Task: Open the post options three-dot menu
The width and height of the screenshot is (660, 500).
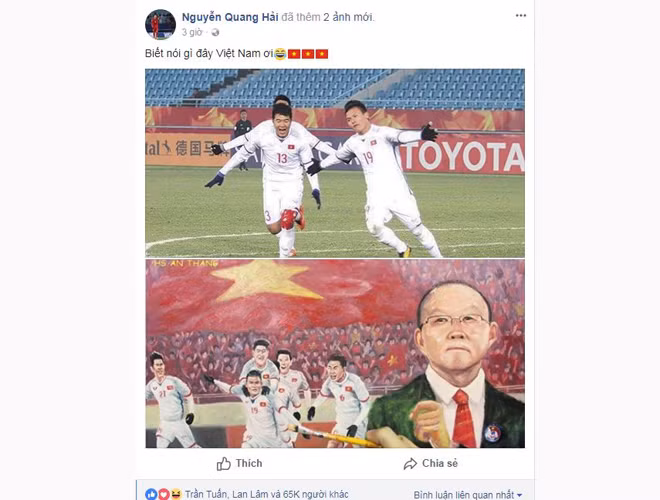Action: click(521, 16)
